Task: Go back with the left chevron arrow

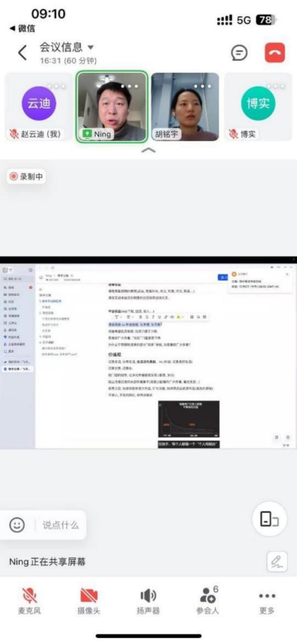Action: [x=22, y=52]
